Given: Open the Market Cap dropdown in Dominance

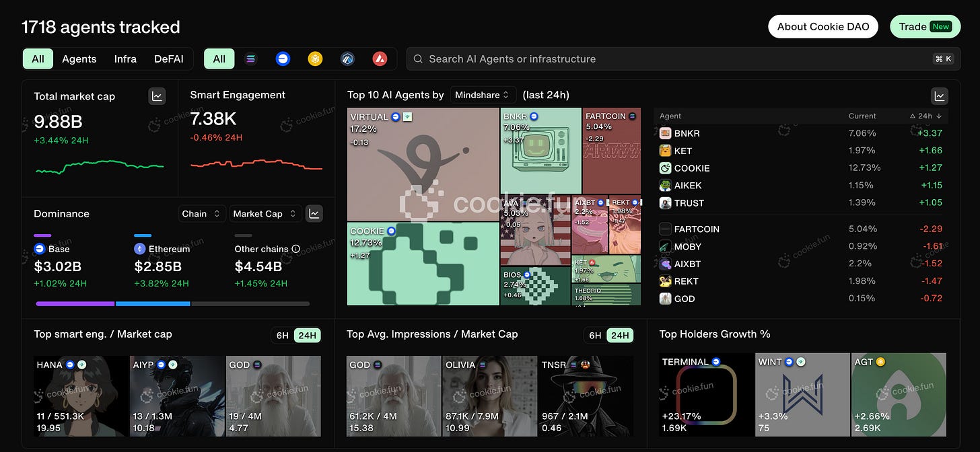Looking at the screenshot, I should 265,214.
